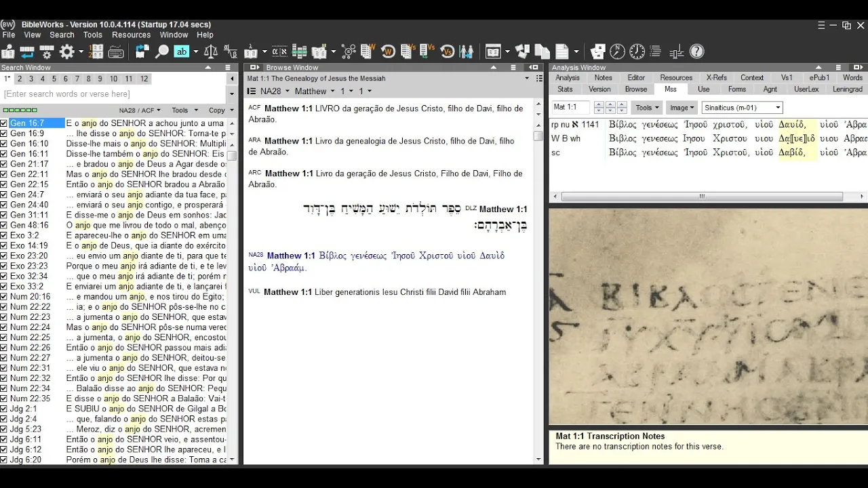Select the Words tab

tap(852, 77)
